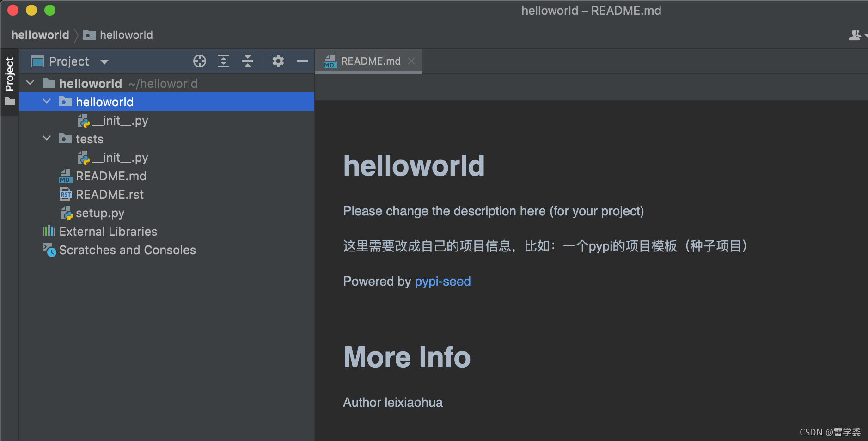Click the Scratches and Consoles clock icon
The height and width of the screenshot is (441, 868).
pos(49,250)
